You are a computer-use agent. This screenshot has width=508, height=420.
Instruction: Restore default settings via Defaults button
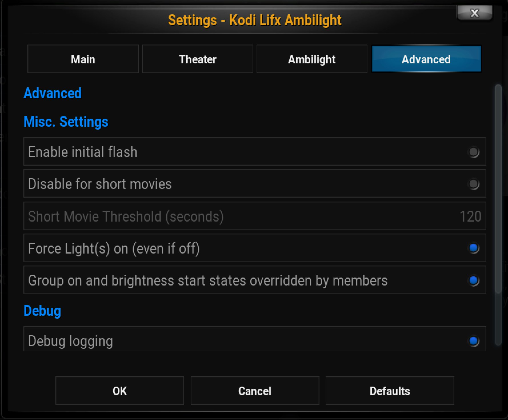[390, 391]
